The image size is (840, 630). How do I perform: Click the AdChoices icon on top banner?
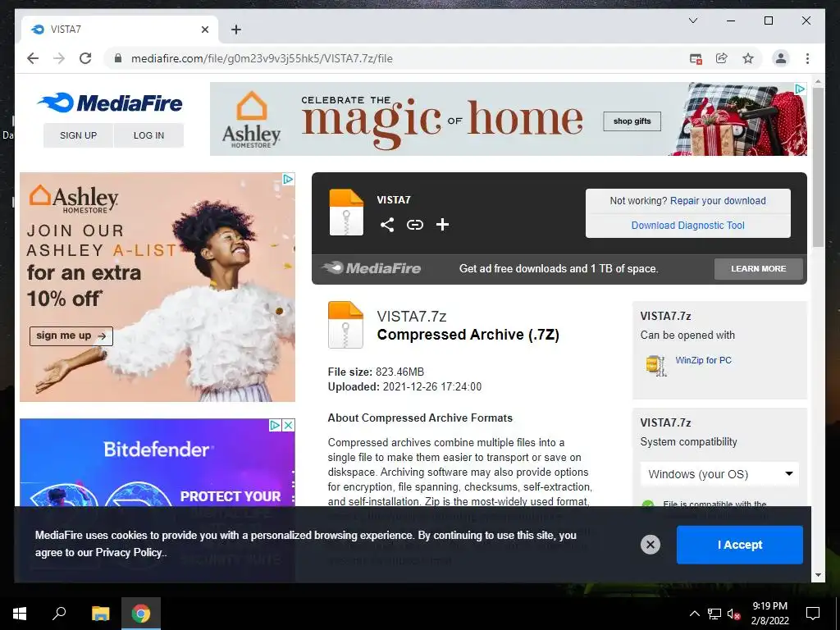click(x=800, y=89)
